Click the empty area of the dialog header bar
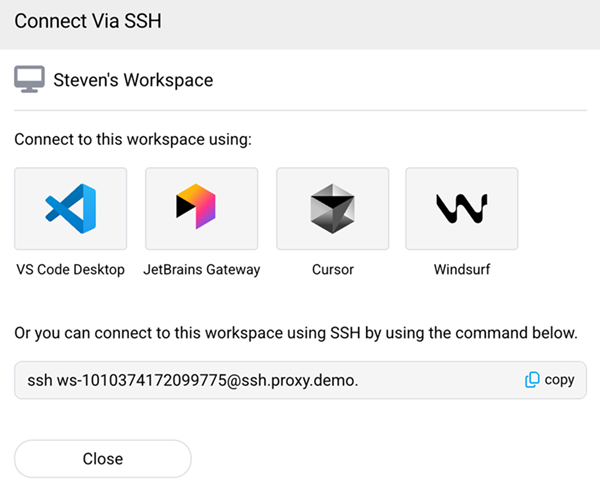The image size is (600, 484). 400,21
